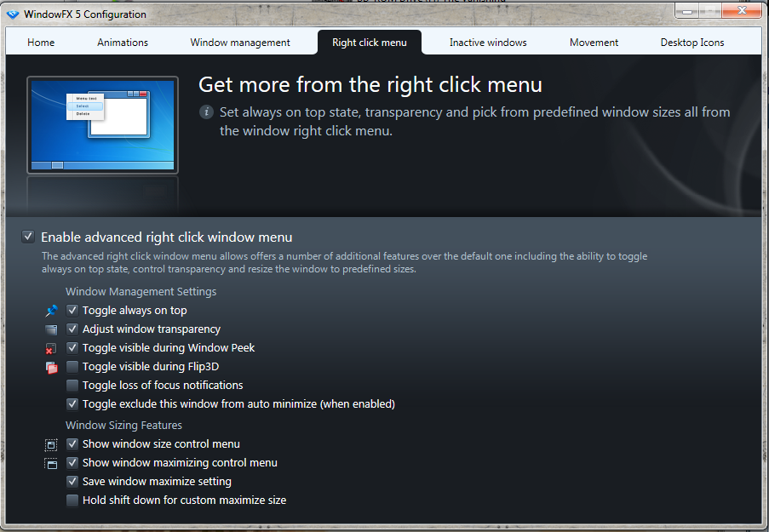Click the info icon beside the description
The image size is (769, 532).
tap(206, 112)
